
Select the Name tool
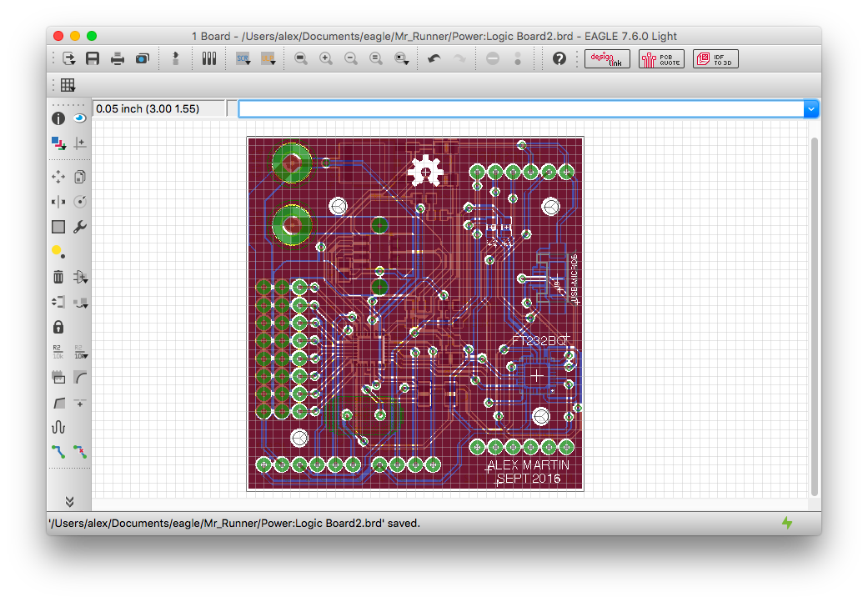(x=58, y=352)
